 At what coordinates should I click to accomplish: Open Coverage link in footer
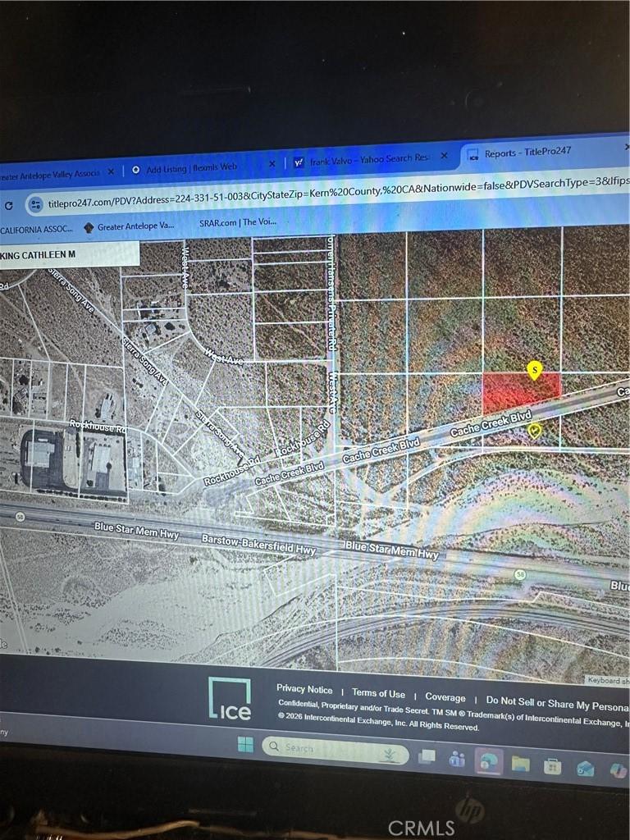[x=445, y=697]
